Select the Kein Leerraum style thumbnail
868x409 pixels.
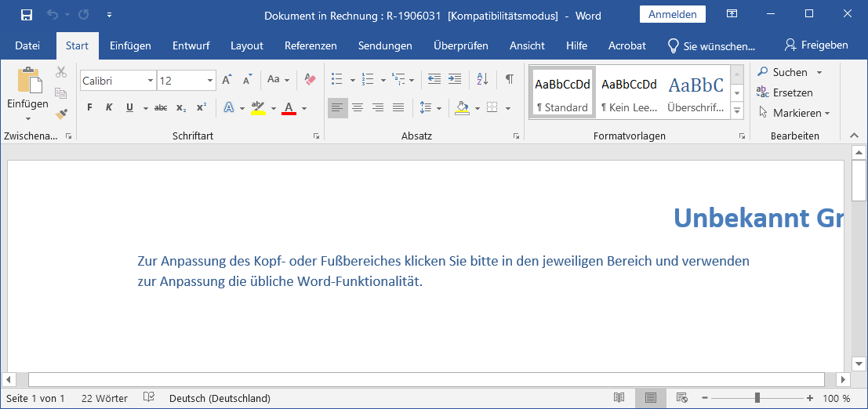coord(629,92)
